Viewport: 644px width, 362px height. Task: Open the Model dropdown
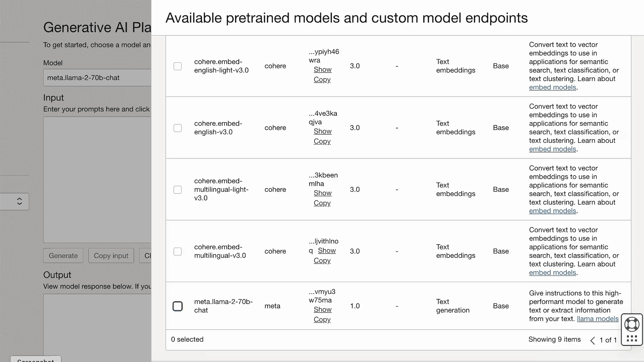[x=97, y=77]
